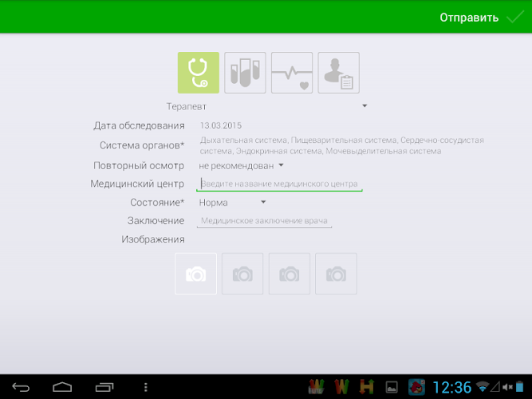Tap the checkmark icon next to Отправить

point(515,17)
